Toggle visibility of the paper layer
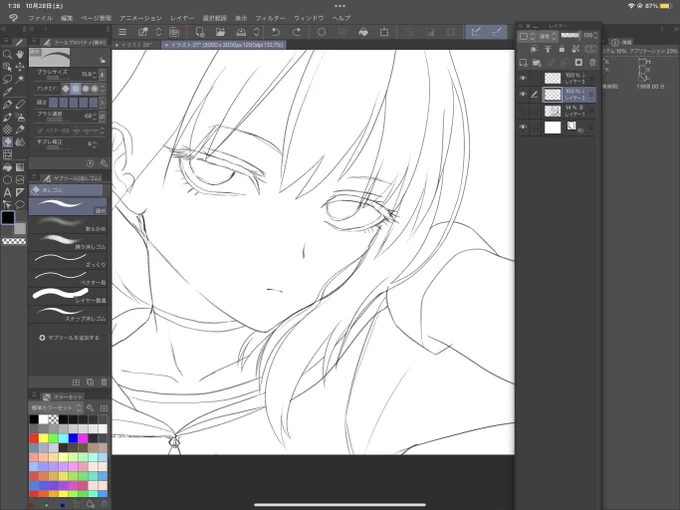 (x=523, y=127)
